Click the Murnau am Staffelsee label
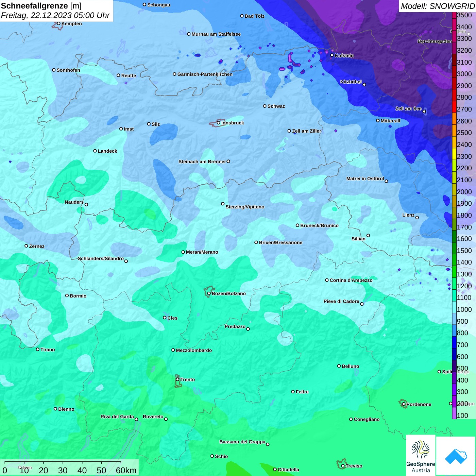This screenshot has height=476, width=476. 216,34
